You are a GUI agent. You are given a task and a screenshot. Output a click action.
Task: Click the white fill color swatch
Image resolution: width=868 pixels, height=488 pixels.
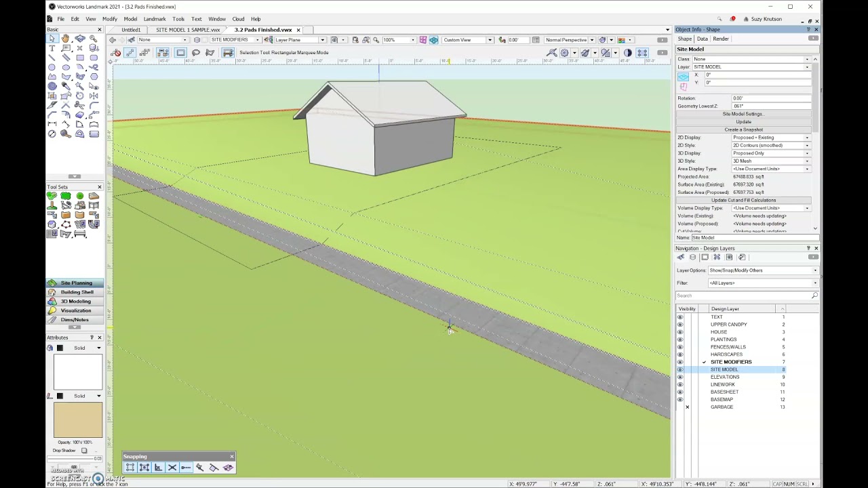click(78, 371)
